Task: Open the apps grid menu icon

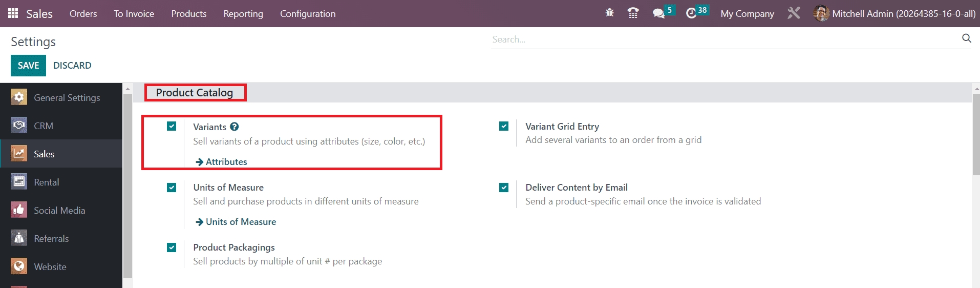Action: coord(13,13)
